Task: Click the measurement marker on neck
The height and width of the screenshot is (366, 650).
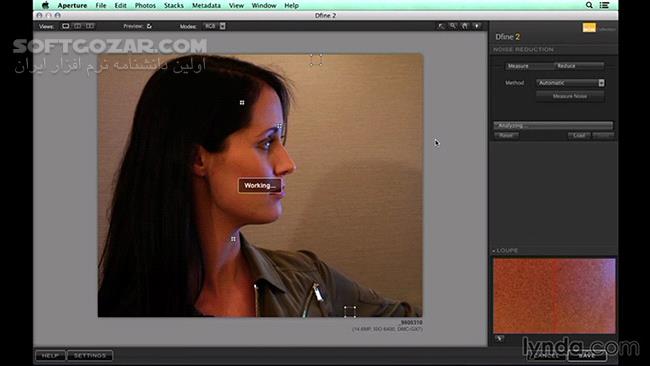Action: pos(233,239)
